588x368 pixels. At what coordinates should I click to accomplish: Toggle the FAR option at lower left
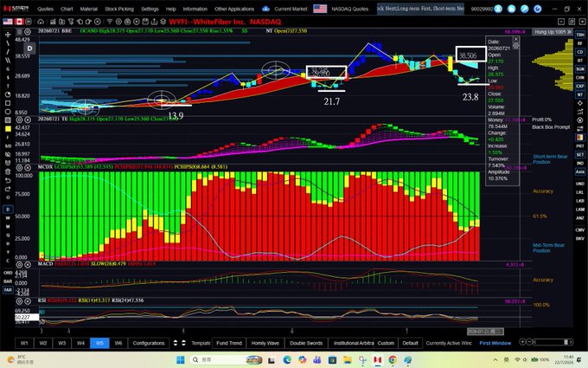[x=8, y=290]
